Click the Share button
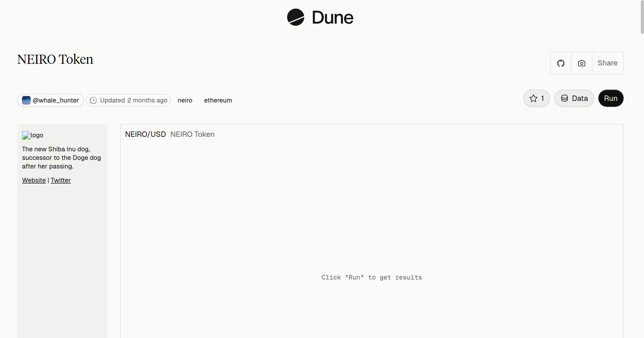644x338 pixels. pyautogui.click(x=608, y=63)
